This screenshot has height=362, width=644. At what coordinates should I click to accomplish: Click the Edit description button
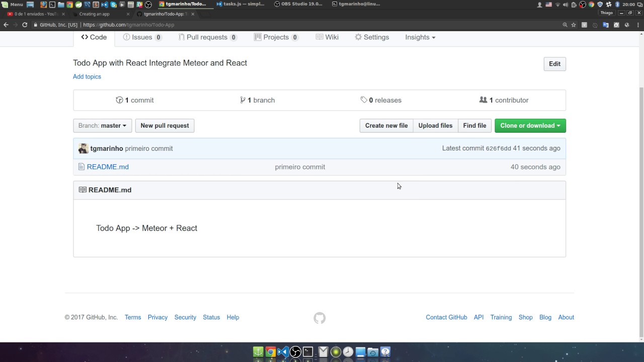554,64
